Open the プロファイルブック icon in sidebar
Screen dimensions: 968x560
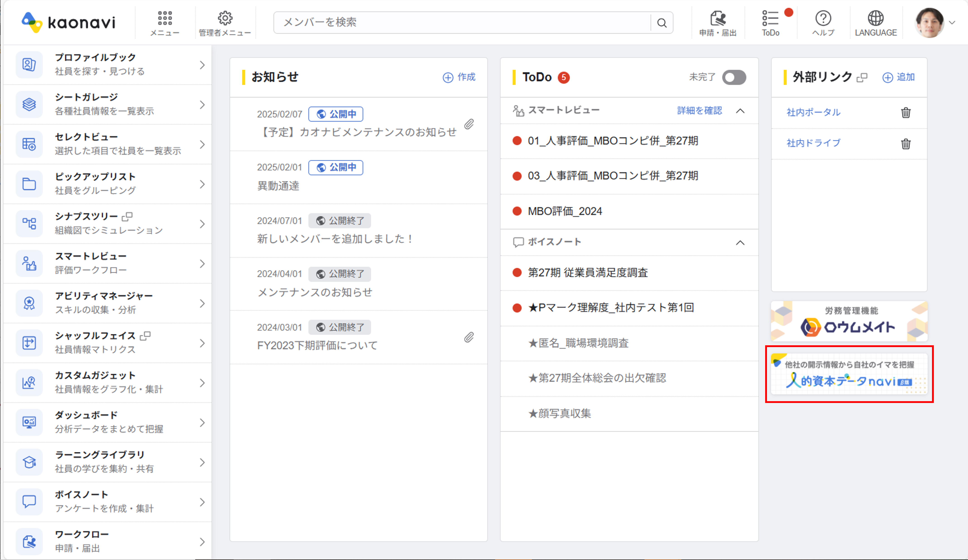point(29,64)
